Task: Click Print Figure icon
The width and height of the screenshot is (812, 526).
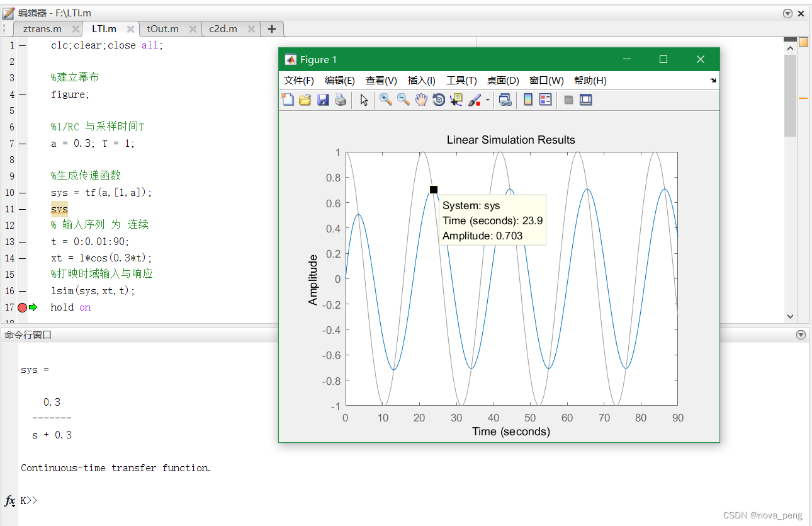Action: coord(341,100)
